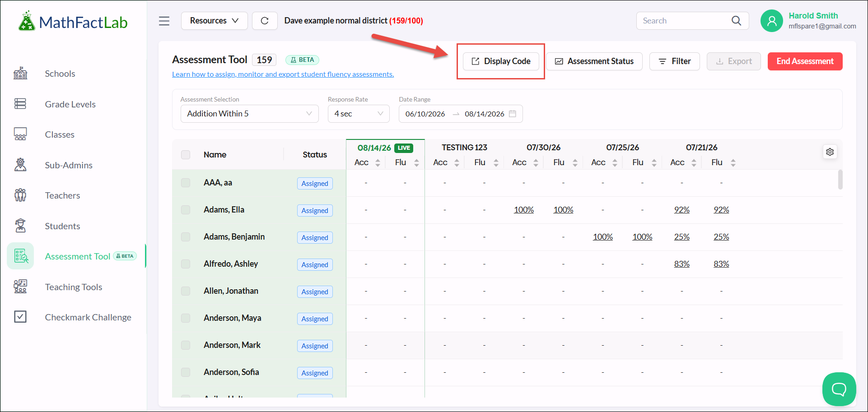Expand the Assessment Selection dropdown
The image size is (868, 412).
pos(250,114)
